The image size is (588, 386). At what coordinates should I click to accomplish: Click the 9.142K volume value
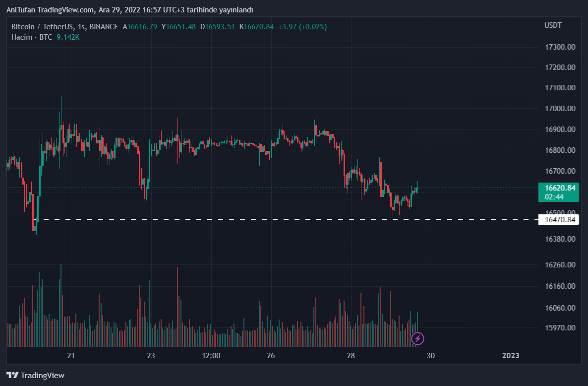point(68,37)
